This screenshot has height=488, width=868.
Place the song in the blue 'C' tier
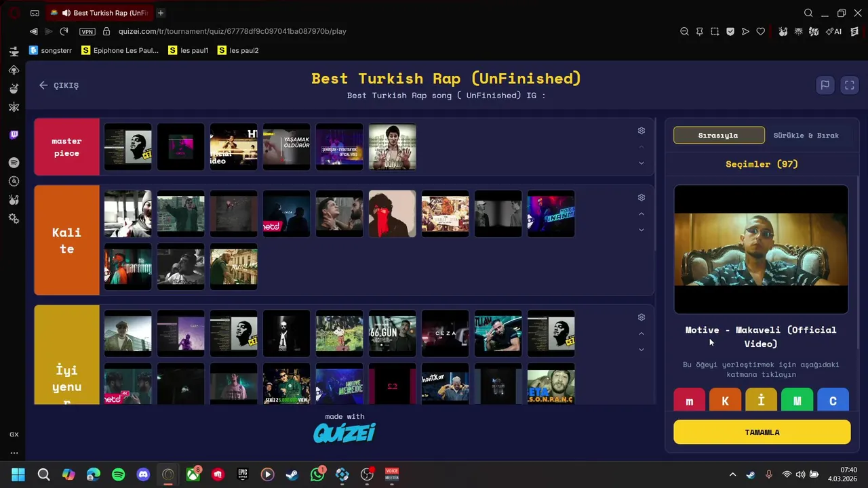pyautogui.click(x=833, y=400)
